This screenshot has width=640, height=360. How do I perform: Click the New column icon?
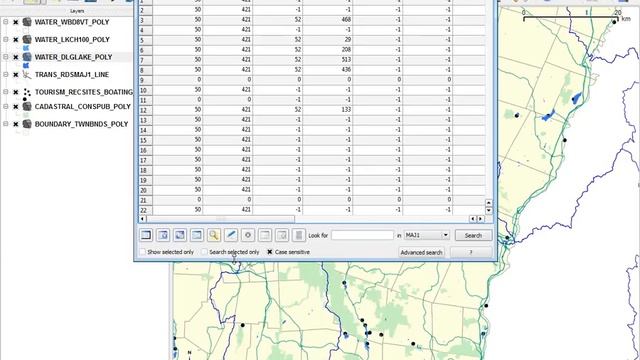(x=265, y=235)
